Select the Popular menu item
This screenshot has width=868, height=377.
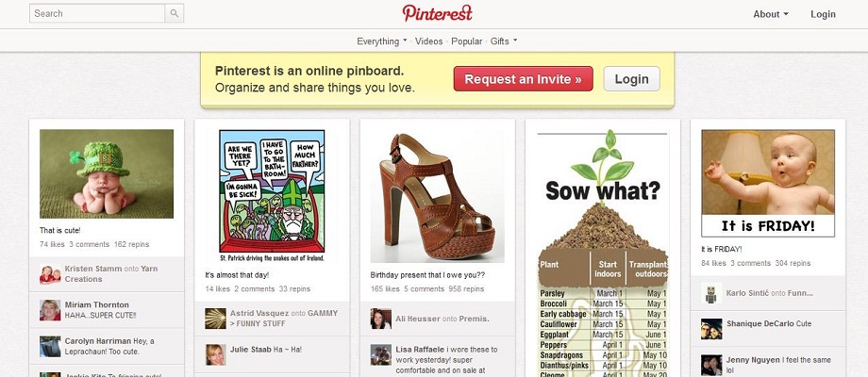click(x=466, y=41)
